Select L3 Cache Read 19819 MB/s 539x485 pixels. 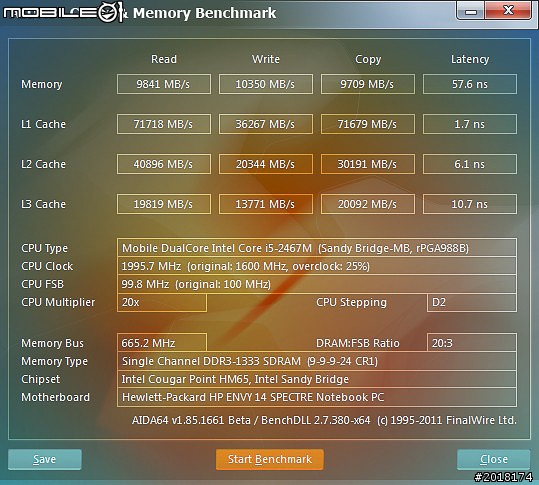click(164, 204)
